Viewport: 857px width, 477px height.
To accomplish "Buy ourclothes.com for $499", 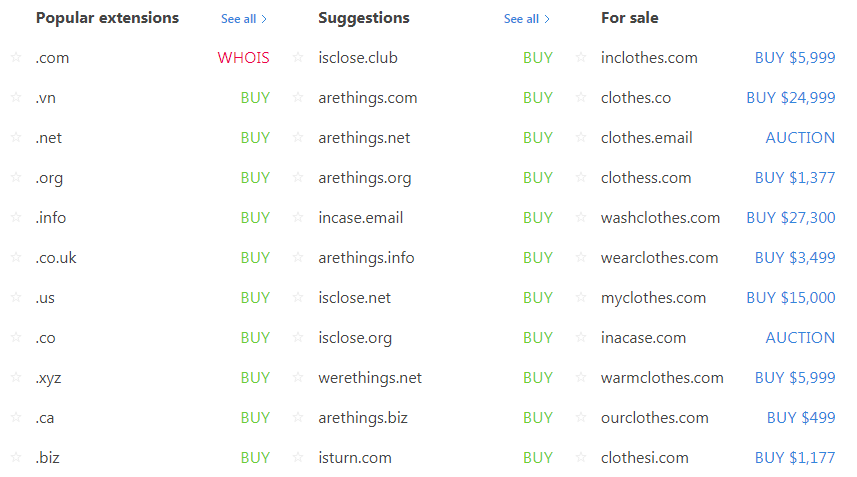I will (x=801, y=418).
